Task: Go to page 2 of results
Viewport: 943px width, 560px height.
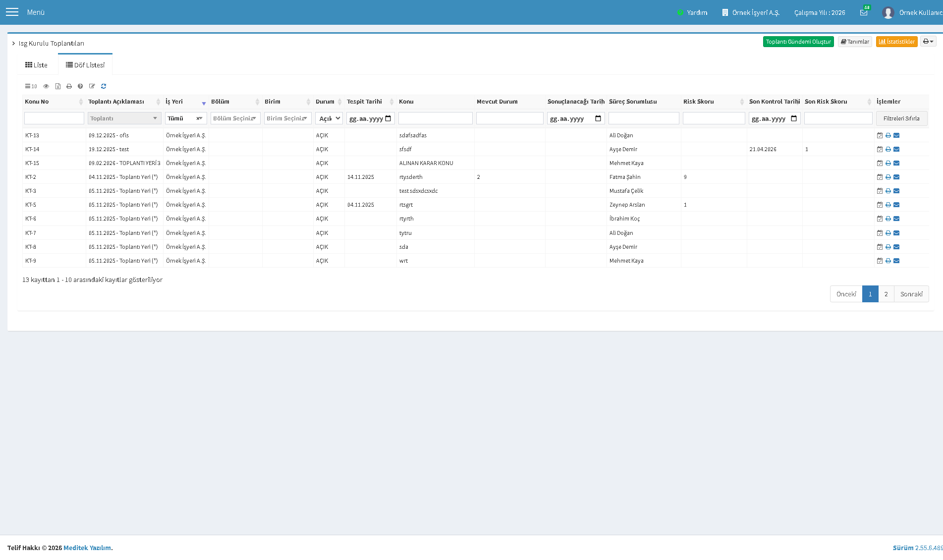Action: [886, 294]
